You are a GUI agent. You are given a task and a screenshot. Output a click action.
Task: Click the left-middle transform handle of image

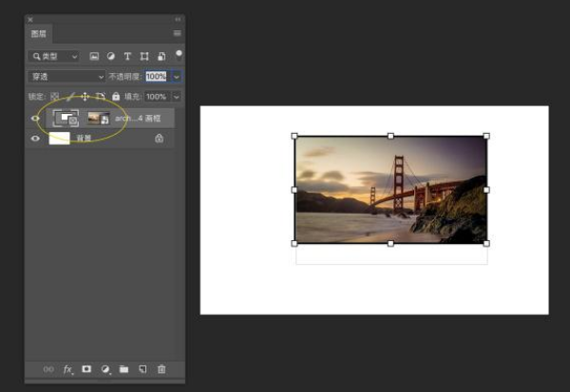click(294, 190)
